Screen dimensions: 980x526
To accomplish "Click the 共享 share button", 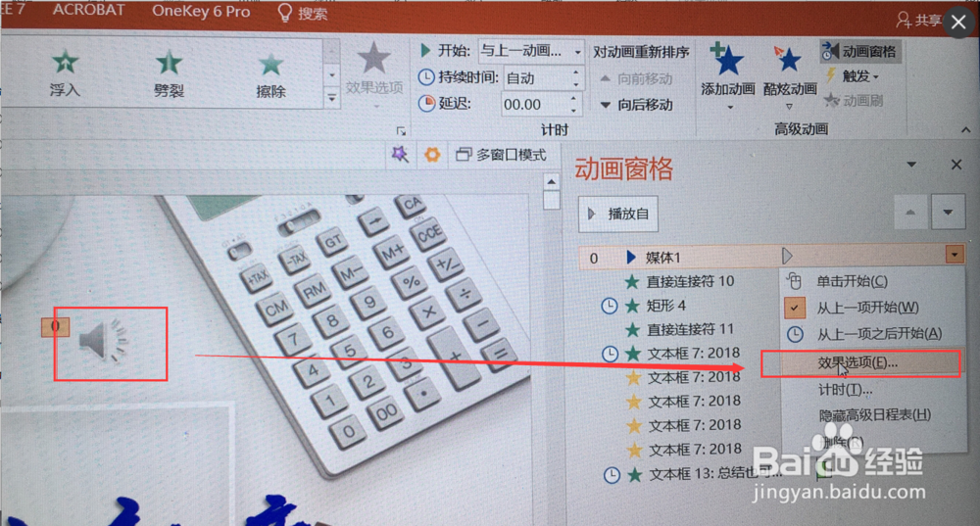I will [x=919, y=20].
